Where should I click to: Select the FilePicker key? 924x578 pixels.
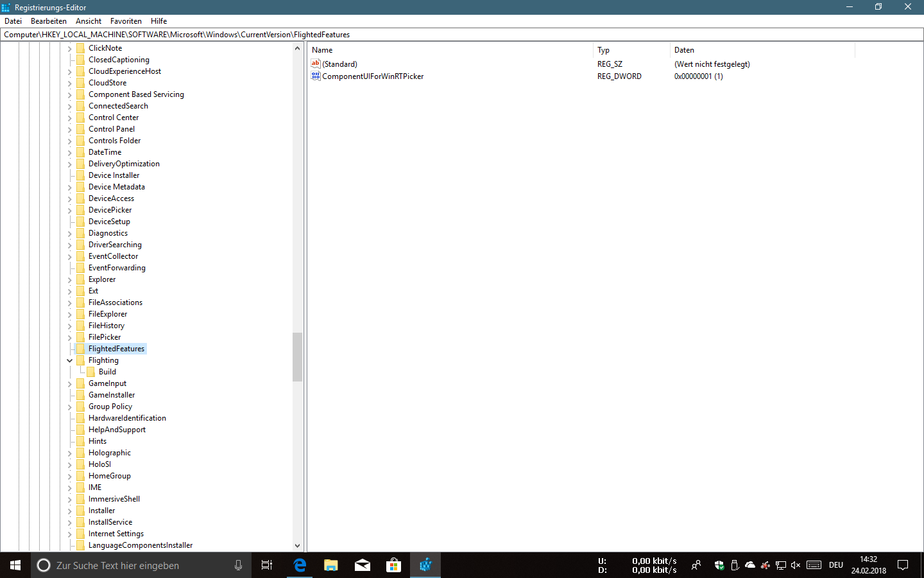click(105, 337)
